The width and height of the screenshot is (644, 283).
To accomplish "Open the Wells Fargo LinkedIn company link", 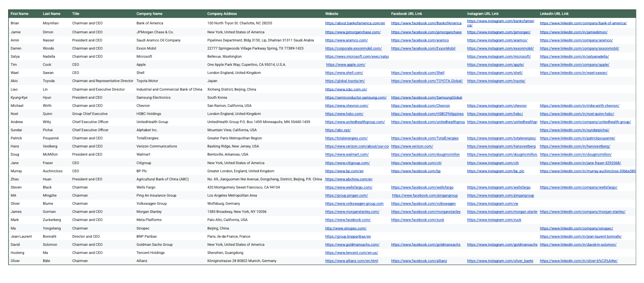I will 579,187.
